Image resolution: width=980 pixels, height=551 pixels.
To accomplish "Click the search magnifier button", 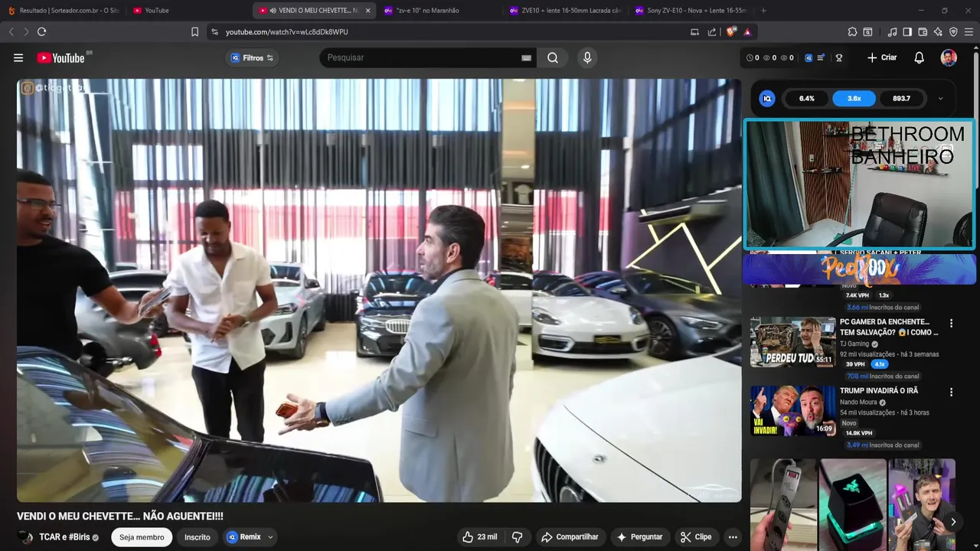I will (x=552, y=57).
